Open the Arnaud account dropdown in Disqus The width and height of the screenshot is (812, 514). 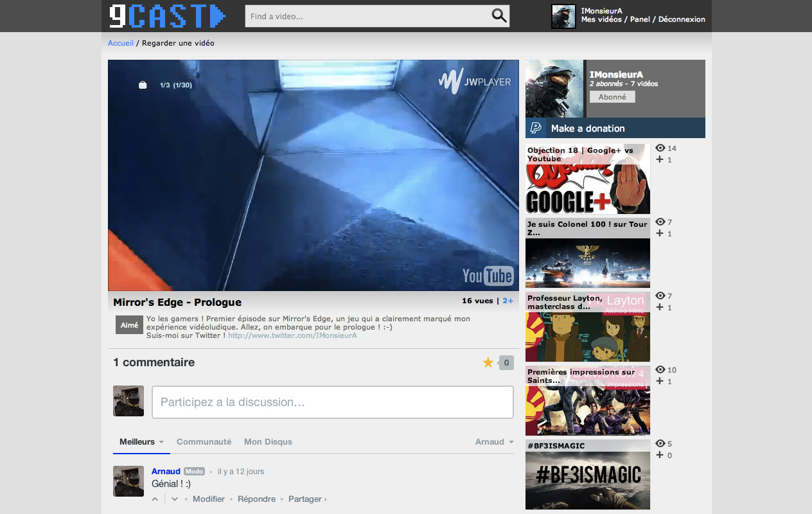(494, 441)
